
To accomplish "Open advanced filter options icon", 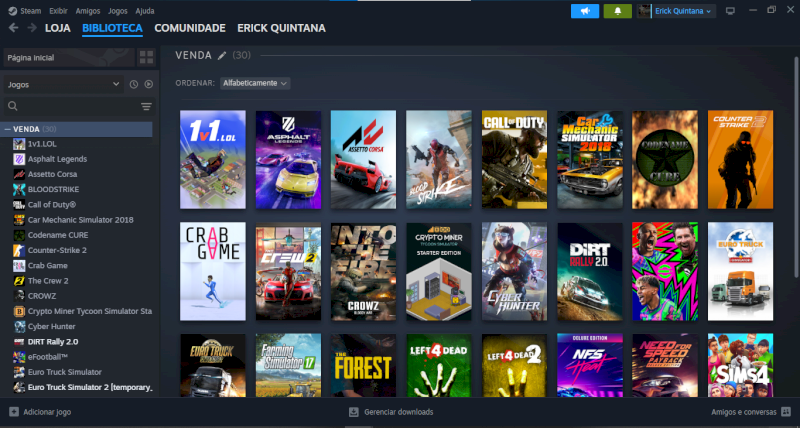I will (x=146, y=106).
